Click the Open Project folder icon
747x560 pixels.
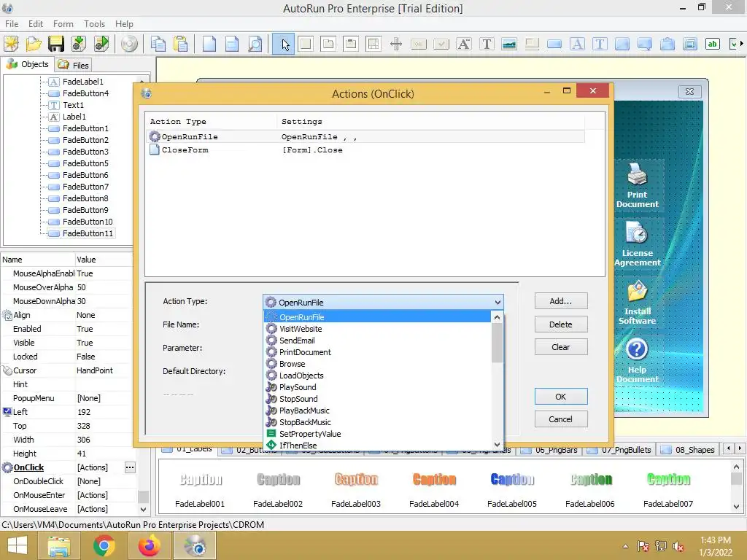[34, 44]
